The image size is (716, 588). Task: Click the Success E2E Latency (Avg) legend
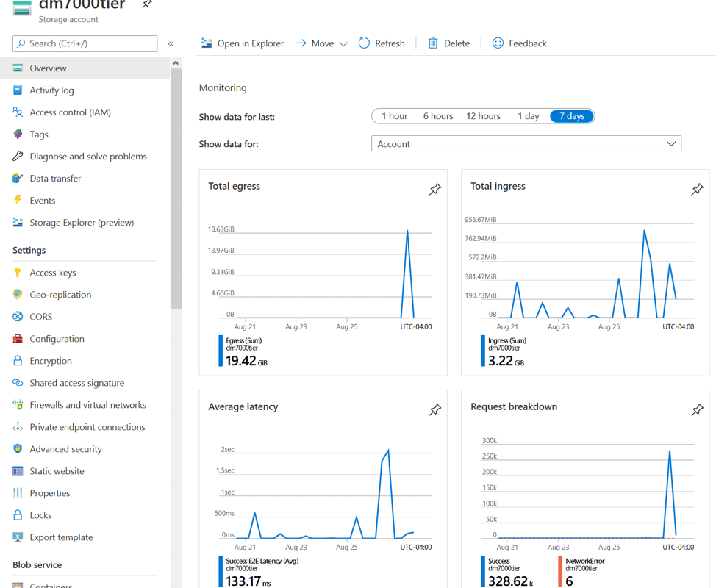point(262,561)
